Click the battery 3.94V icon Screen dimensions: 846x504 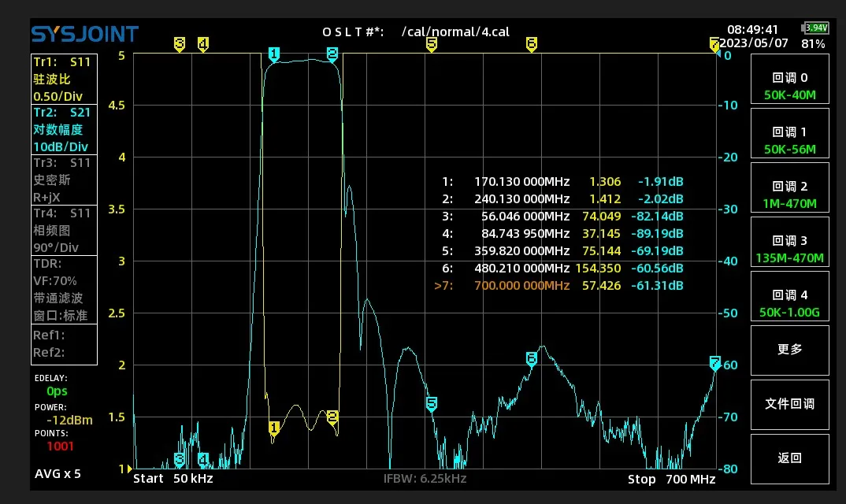coord(814,28)
